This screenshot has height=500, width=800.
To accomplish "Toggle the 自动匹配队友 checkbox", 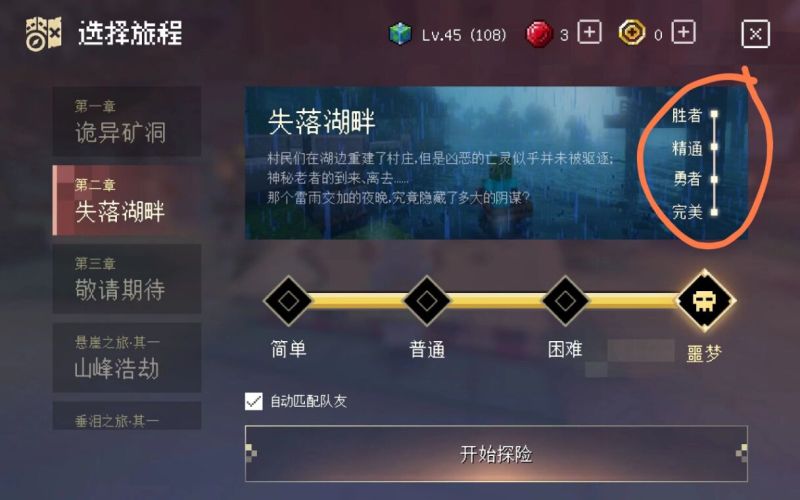I will click(254, 402).
